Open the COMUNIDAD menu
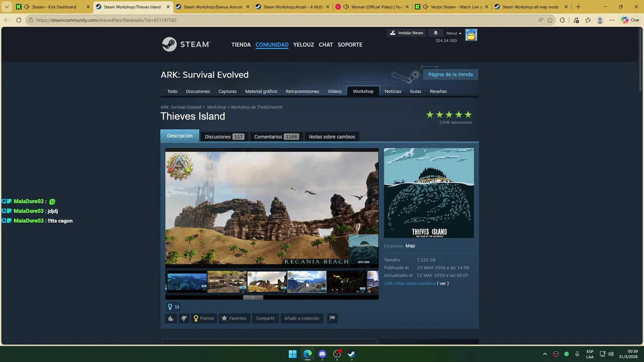 (272, 44)
